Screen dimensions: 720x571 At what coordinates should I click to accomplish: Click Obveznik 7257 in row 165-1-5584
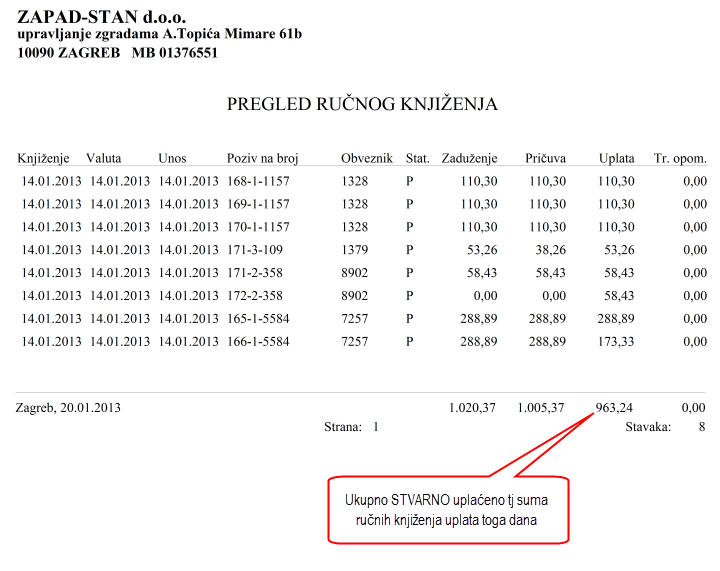354,319
